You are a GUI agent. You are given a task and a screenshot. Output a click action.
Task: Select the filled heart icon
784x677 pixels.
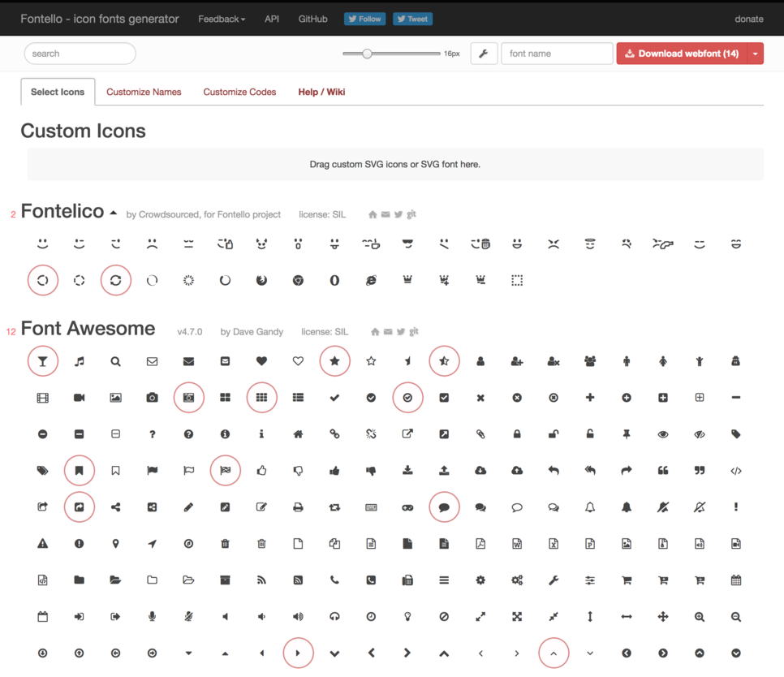(261, 361)
